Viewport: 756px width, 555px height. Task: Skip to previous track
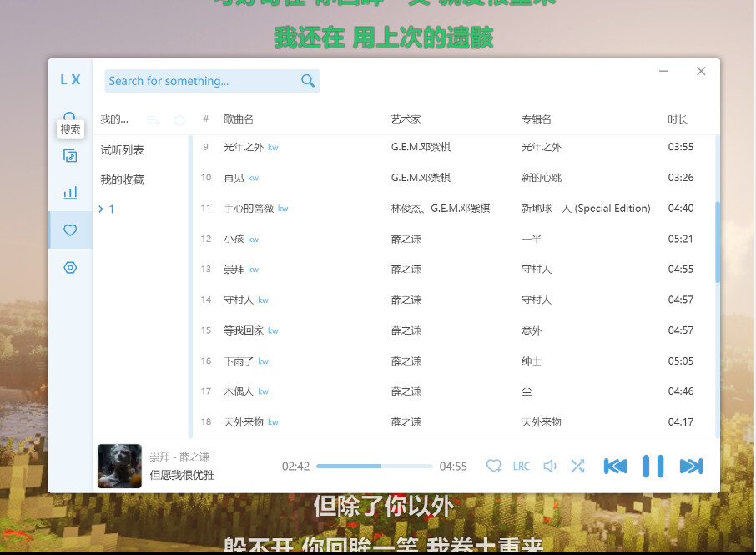(616, 466)
